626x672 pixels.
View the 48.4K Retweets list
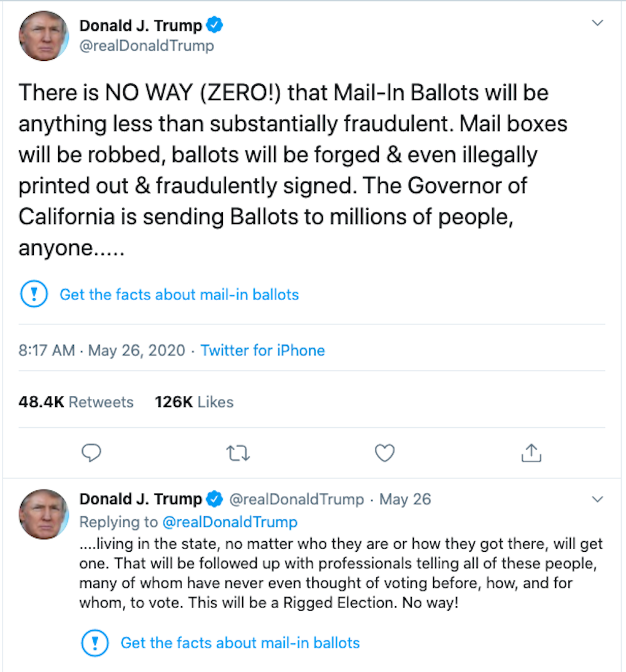point(76,402)
